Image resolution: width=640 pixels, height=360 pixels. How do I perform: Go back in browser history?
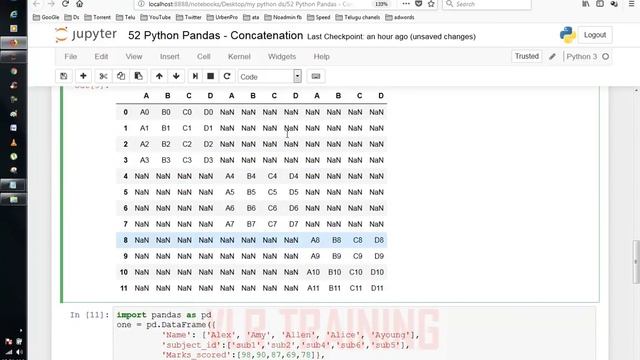pyautogui.click(x=37, y=4)
